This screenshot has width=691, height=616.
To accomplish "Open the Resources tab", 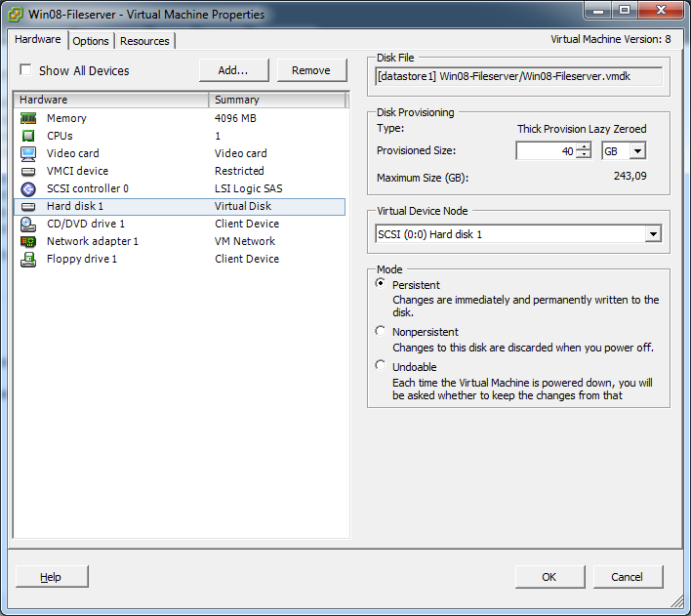I will [144, 41].
